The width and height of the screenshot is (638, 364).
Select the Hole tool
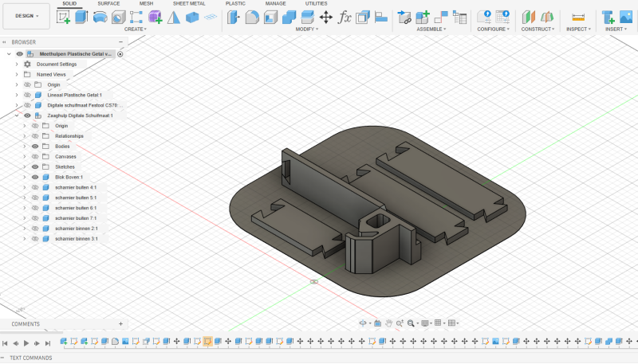[118, 18]
